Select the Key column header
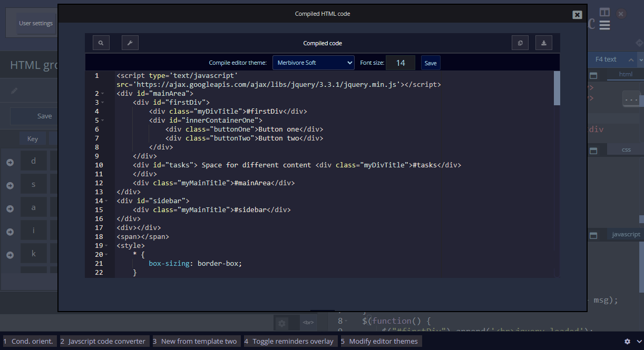644x350 pixels. point(33,139)
